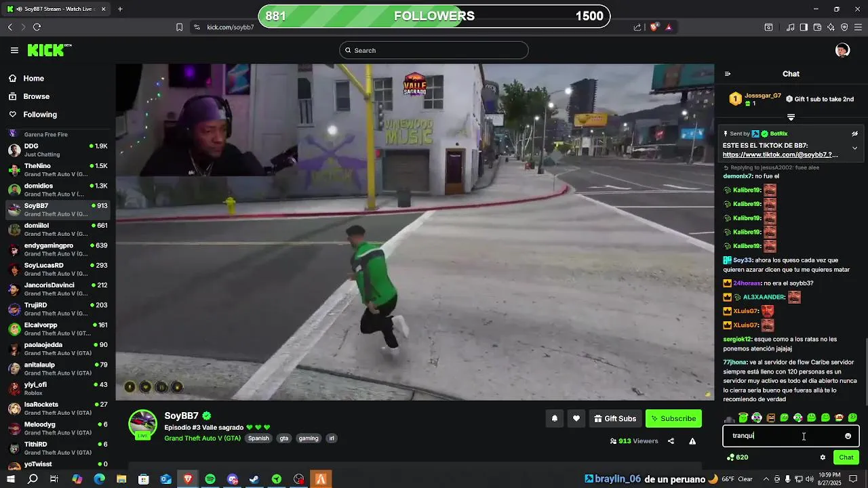The image size is (868, 488).
Task: Report stream via warning triangle icon
Action: click(692, 441)
